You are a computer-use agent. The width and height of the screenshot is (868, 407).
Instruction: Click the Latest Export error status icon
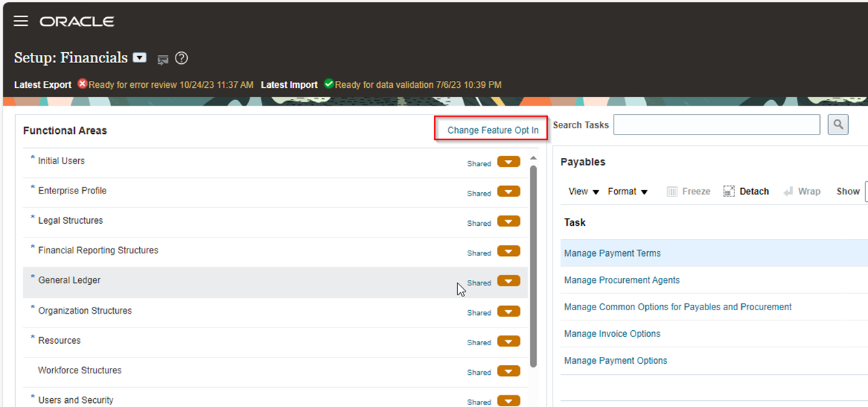(x=82, y=84)
